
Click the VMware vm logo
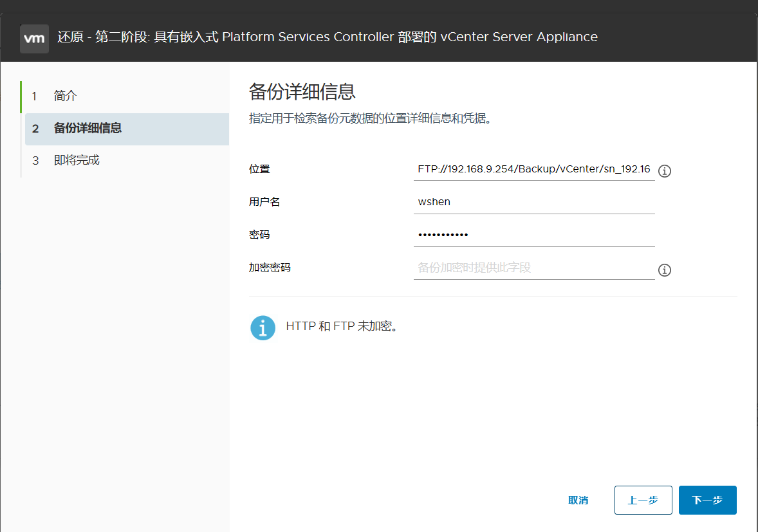coord(34,39)
